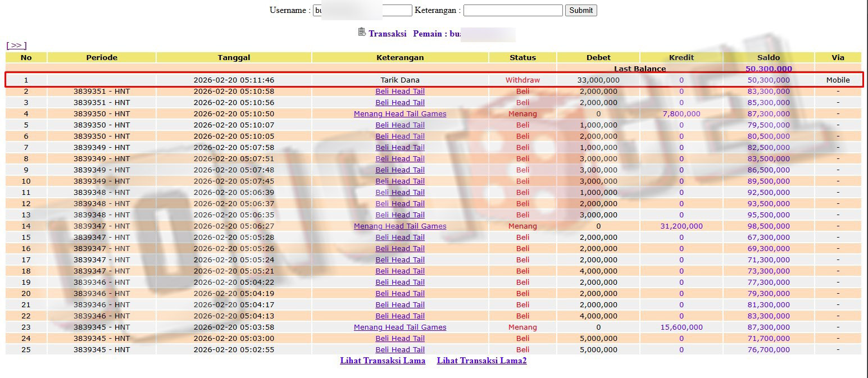Open Beli Head Tail link in row 12

coord(400,203)
